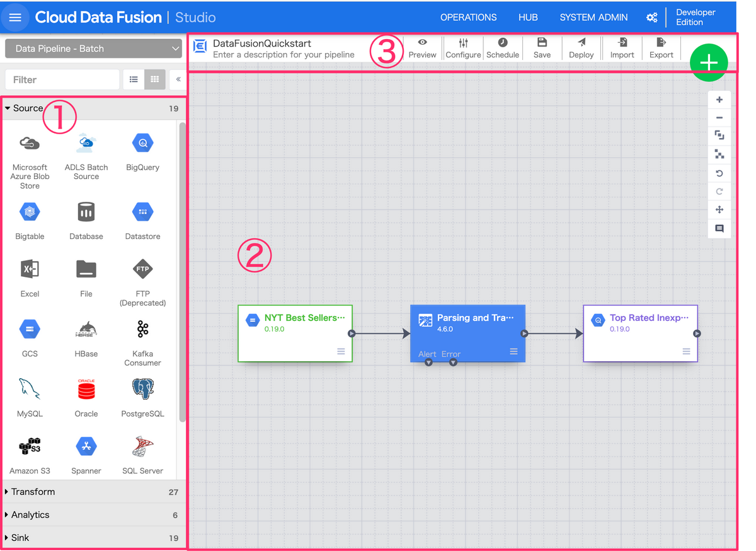The image size is (756, 551).
Task: Expand the Sink plugin section
Action: 93,538
